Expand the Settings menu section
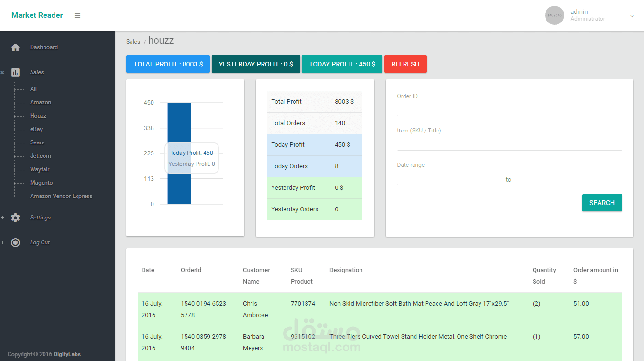 [x=2, y=218]
